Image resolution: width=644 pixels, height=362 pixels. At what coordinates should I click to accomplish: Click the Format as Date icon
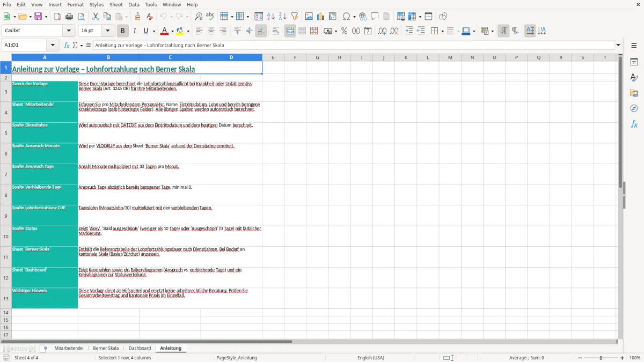[368, 31]
